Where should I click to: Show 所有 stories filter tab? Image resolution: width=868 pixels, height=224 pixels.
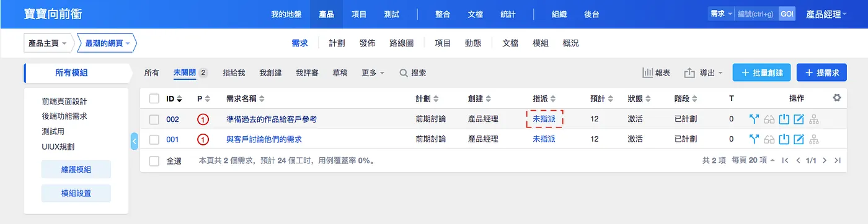[151, 72]
